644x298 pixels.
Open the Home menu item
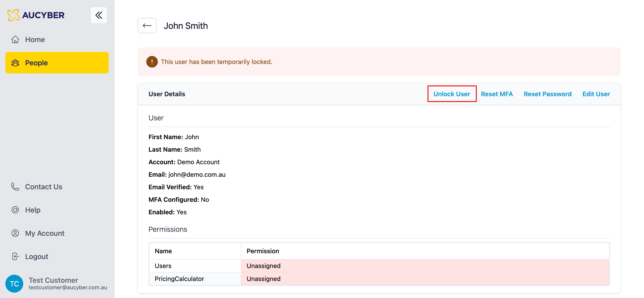pyautogui.click(x=35, y=40)
